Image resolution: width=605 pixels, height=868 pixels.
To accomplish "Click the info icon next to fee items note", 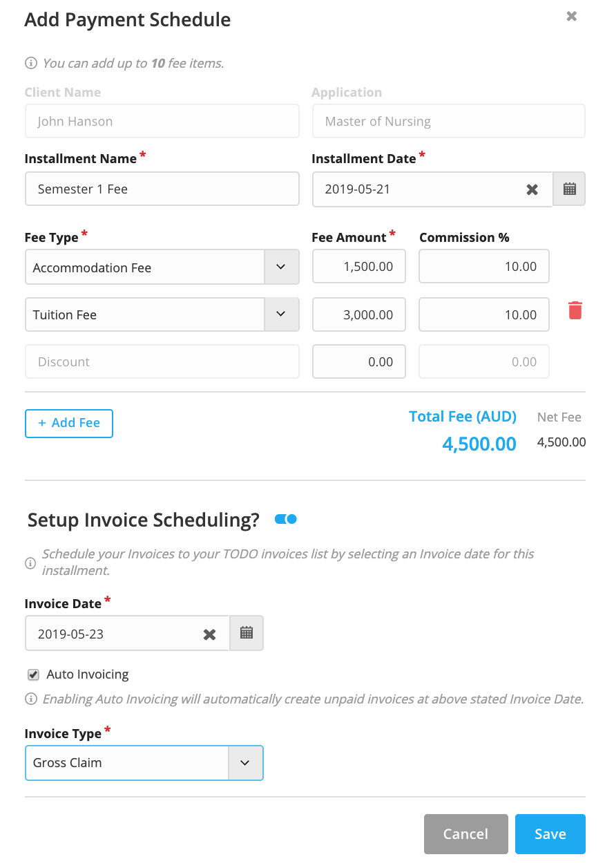I will click(x=30, y=62).
